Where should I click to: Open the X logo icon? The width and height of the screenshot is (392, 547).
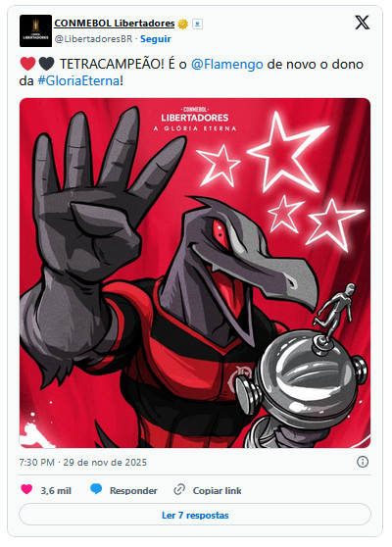point(362,23)
